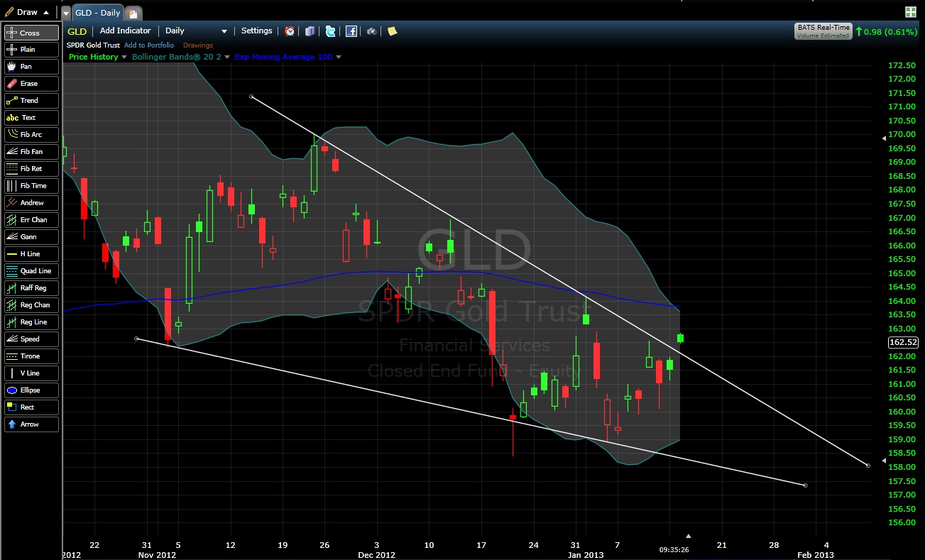Select the Ellipse drawing tool

(x=31, y=390)
